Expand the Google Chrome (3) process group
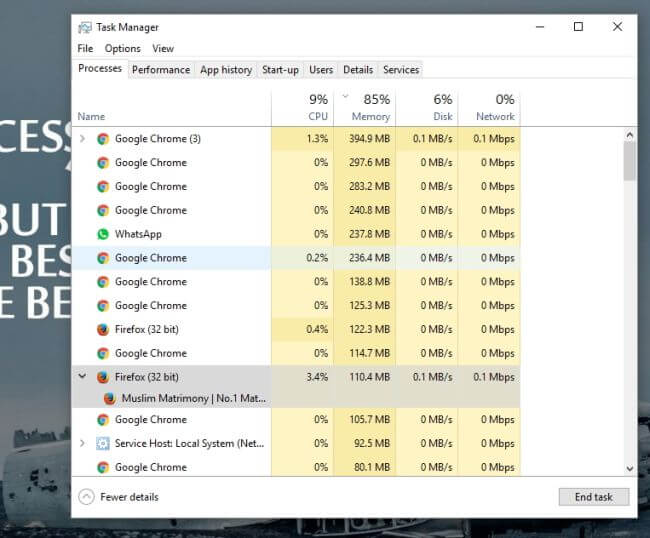 coord(82,138)
